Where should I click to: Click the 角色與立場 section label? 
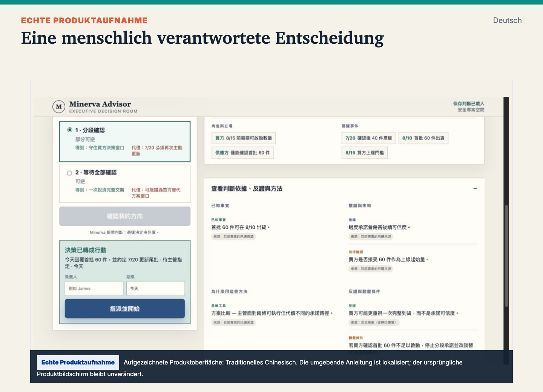click(x=222, y=126)
